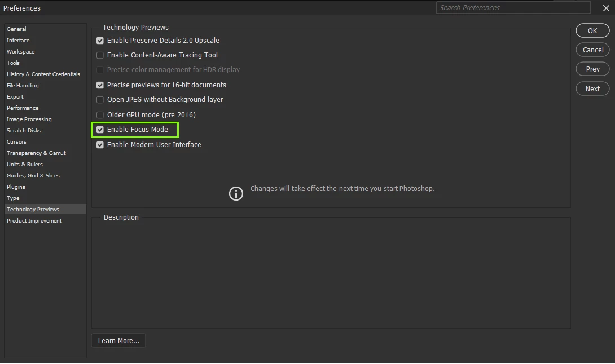615x364 pixels.
Task: Check Open JPEG without Background layer
Action: [x=100, y=100]
